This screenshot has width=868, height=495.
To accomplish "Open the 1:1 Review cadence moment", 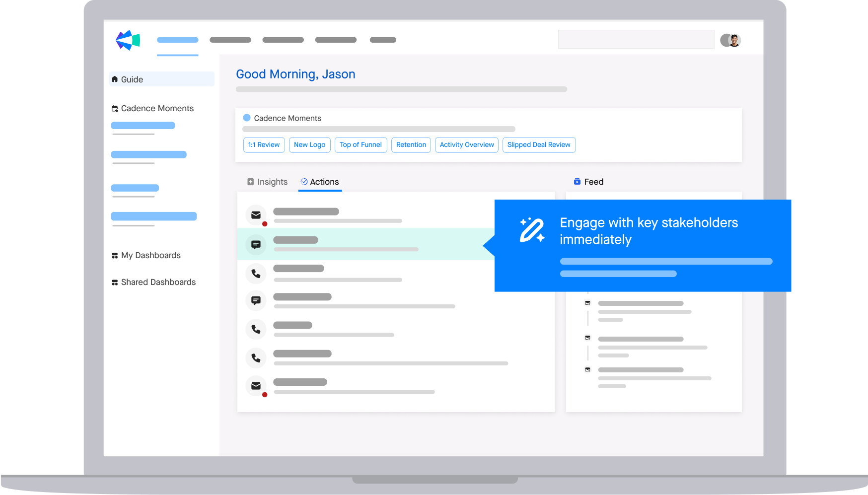I will 264,145.
